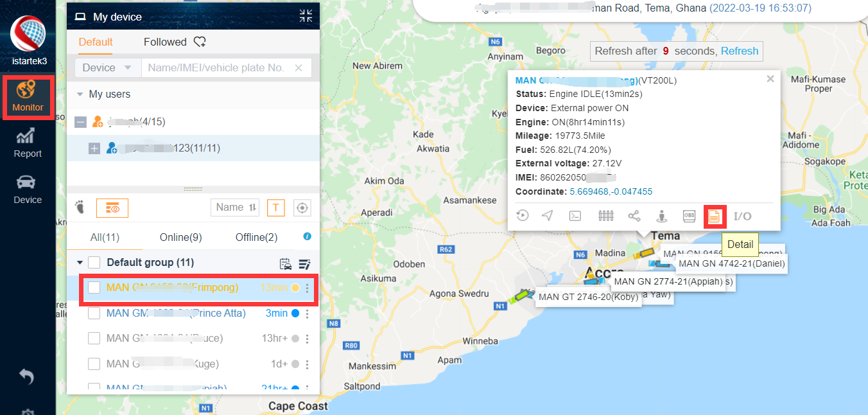Toggle the list view eye icon
Image resolution: width=868 pixels, height=415 pixels.
(112, 207)
